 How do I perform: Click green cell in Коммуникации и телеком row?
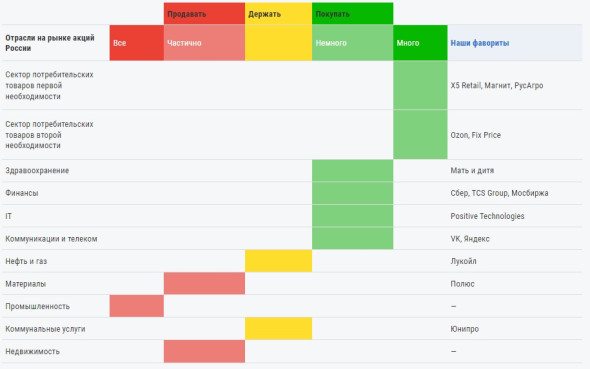click(353, 238)
